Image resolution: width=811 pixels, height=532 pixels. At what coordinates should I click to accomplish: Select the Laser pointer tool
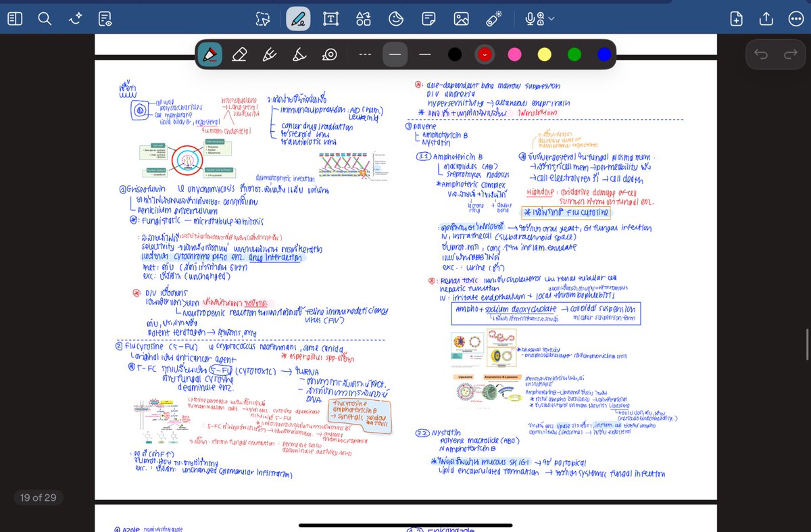[494, 18]
